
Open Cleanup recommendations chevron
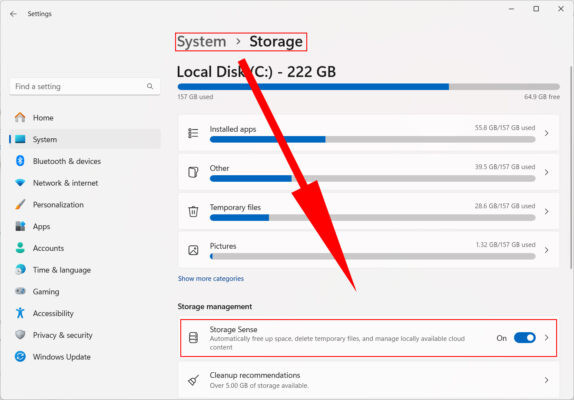click(547, 380)
